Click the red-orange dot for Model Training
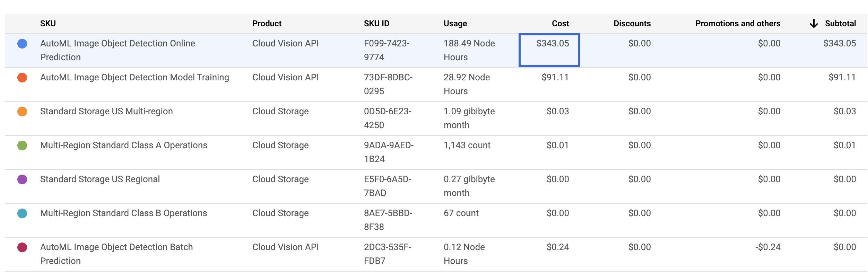The height and width of the screenshot is (273, 868). (x=22, y=78)
